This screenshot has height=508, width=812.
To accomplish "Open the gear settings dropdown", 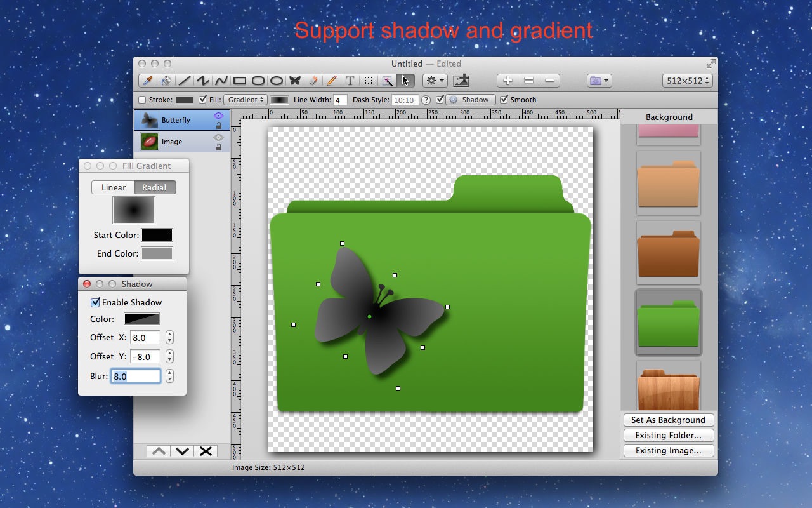I will (x=435, y=81).
